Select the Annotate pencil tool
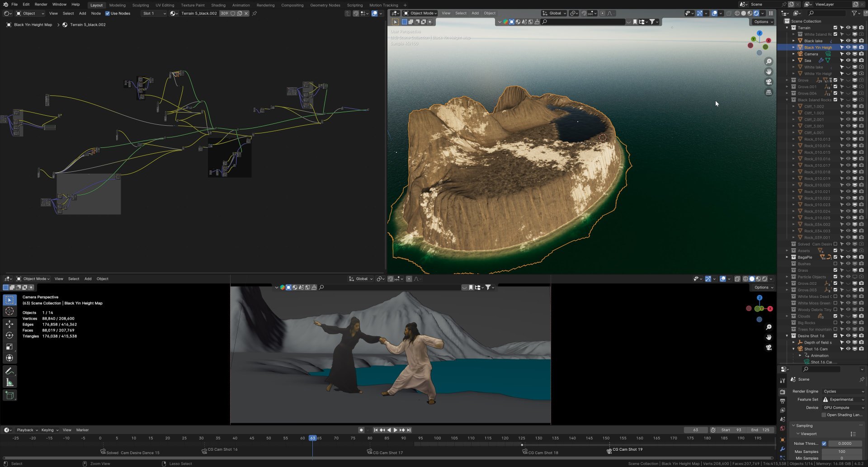The image size is (868, 467). [9, 371]
